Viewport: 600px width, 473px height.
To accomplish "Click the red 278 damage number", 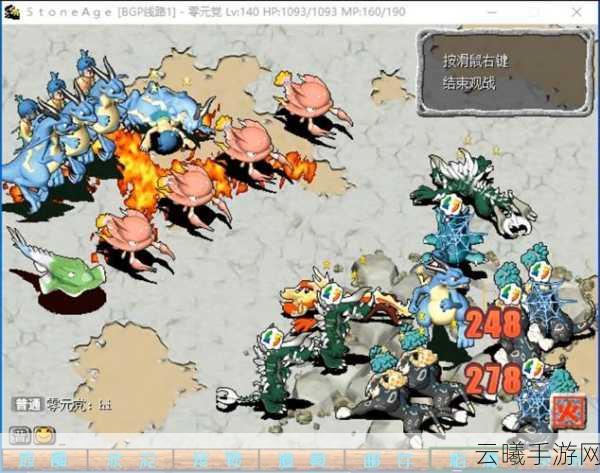I will 493,380.
